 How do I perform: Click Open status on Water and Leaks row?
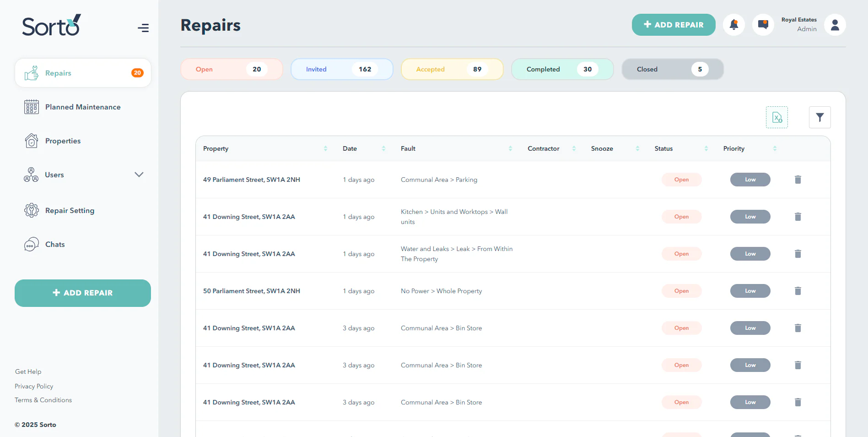click(681, 254)
